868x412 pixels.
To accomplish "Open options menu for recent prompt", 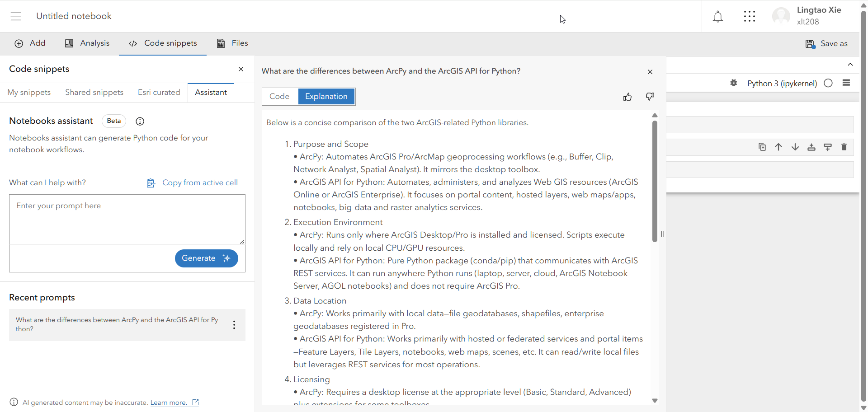I will [x=234, y=325].
